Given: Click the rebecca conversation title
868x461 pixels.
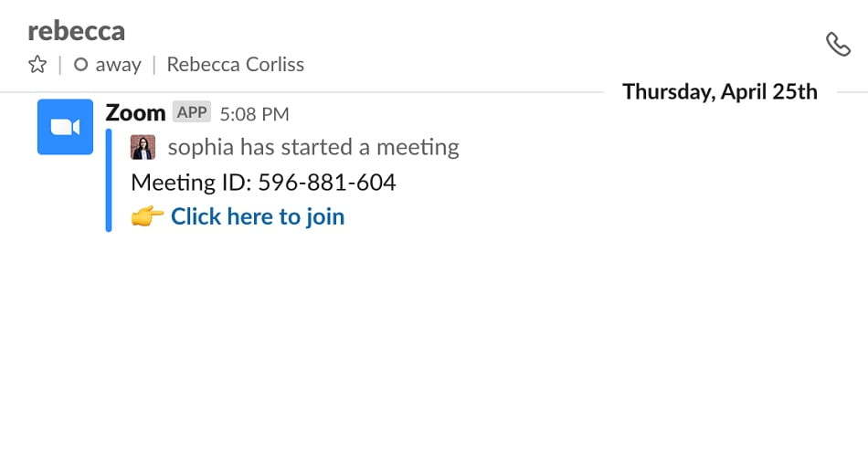Looking at the screenshot, I should click(77, 31).
